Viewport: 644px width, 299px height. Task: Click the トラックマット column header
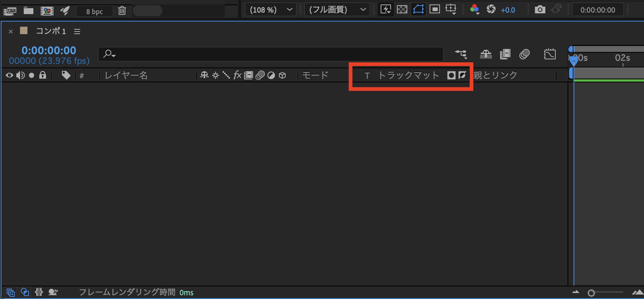pos(408,75)
